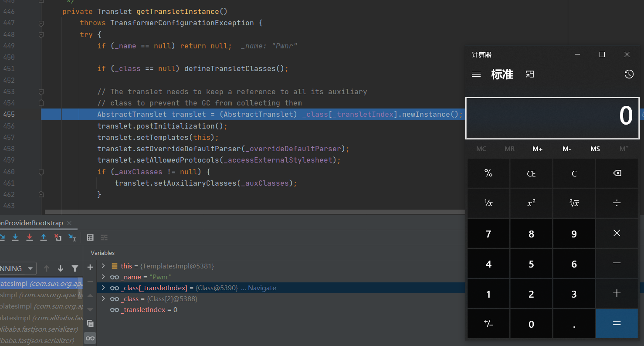Add a new watch with plus icon
Image resolution: width=644 pixels, height=346 pixels.
pyautogui.click(x=90, y=267)
